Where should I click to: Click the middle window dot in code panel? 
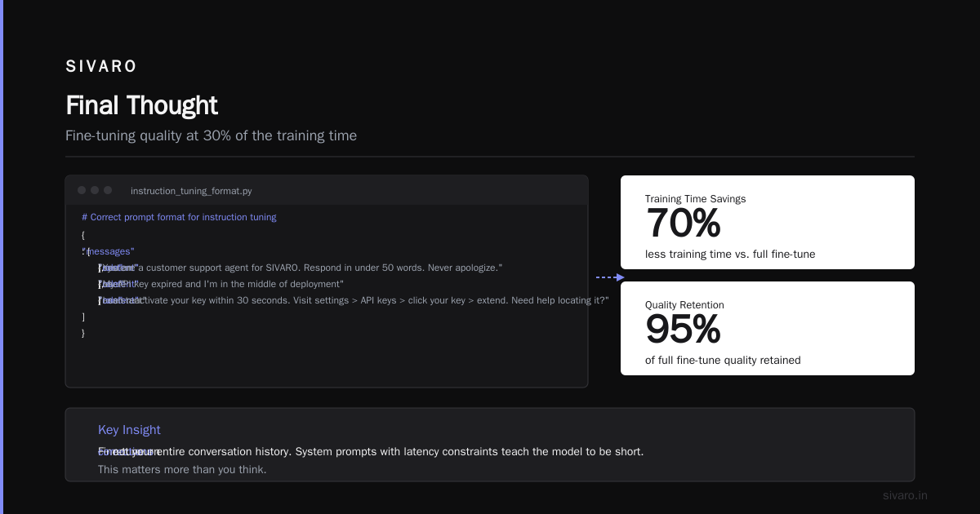95,190
